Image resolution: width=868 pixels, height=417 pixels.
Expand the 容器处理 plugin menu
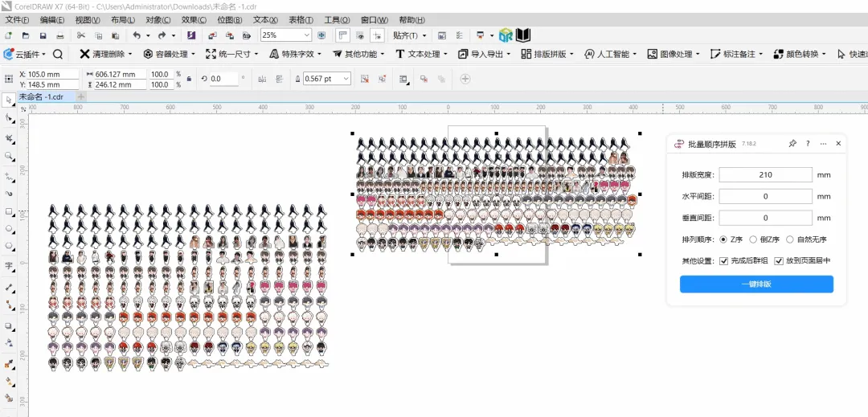pos(170,54)
